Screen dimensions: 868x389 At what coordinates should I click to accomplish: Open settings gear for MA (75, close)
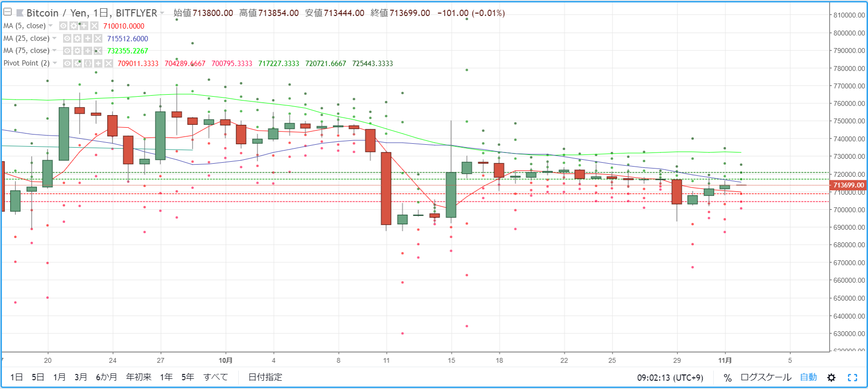coord(77,51)
